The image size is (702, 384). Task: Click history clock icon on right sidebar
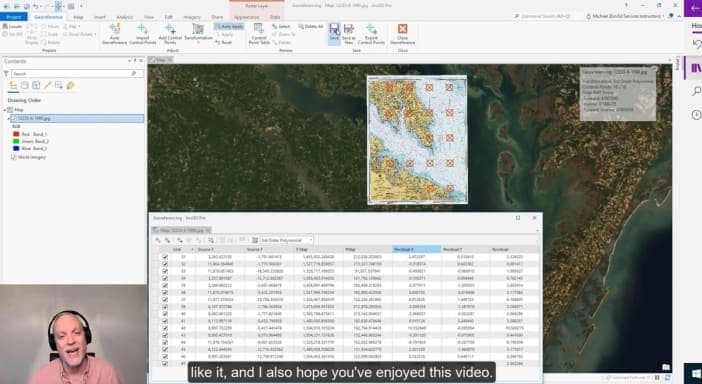click(696, 115)
